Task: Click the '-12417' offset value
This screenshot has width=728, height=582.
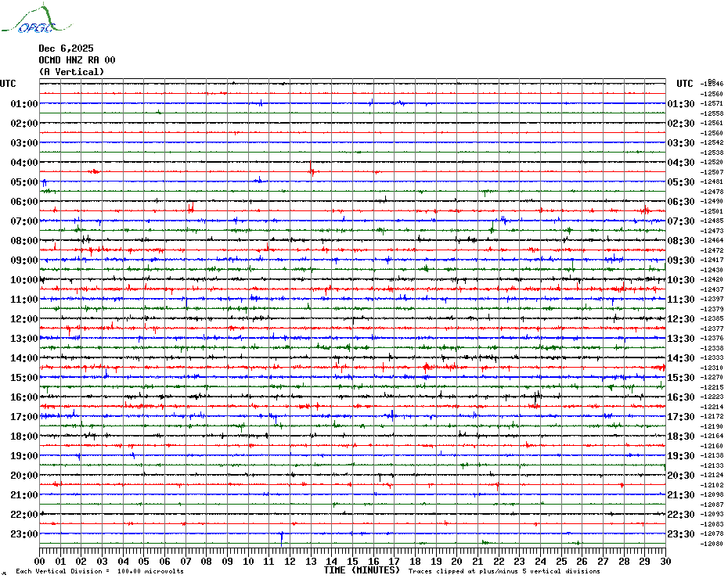Action: (712, 260)
